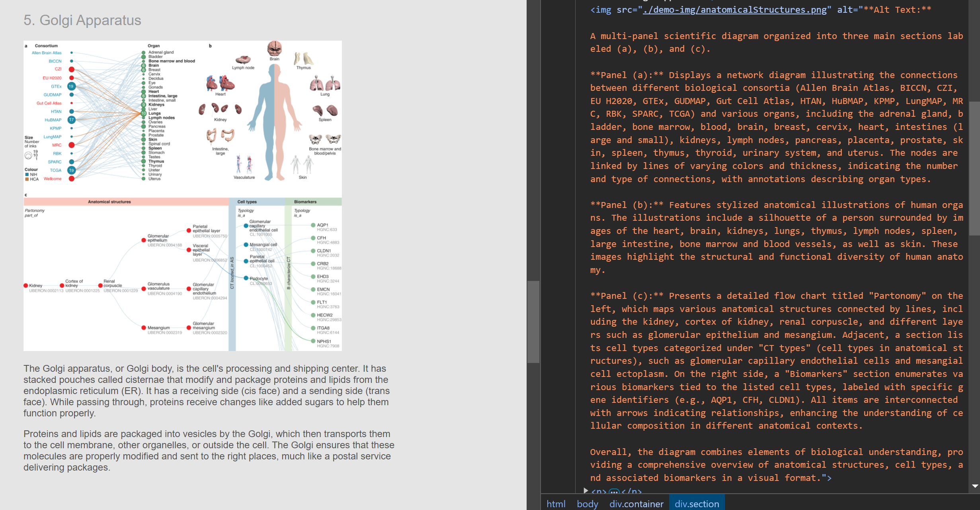The height and width of the screenshot is (510, 980).
Task: Expand the collapsed <p> element triangle
Action: click(x=586, y=490)
